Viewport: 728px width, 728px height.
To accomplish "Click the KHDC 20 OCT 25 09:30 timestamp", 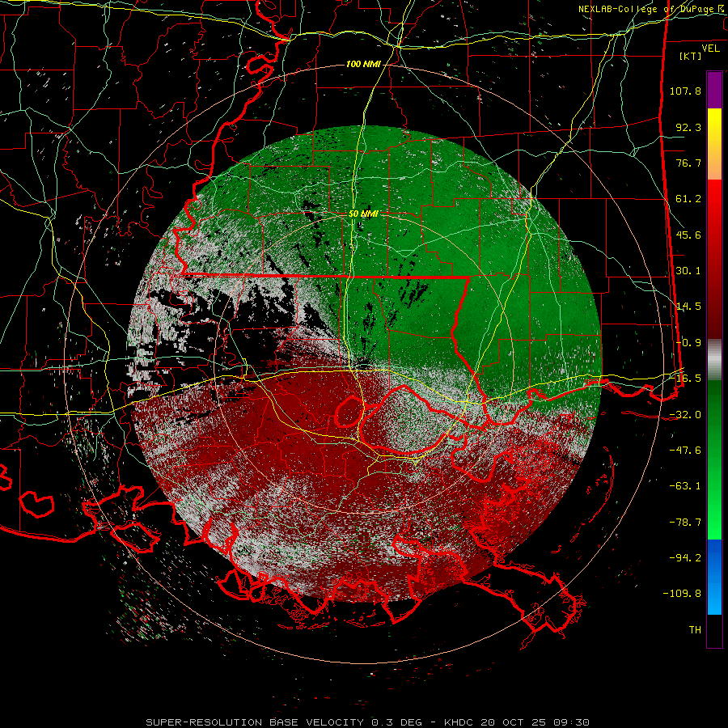I will point(517,722).
